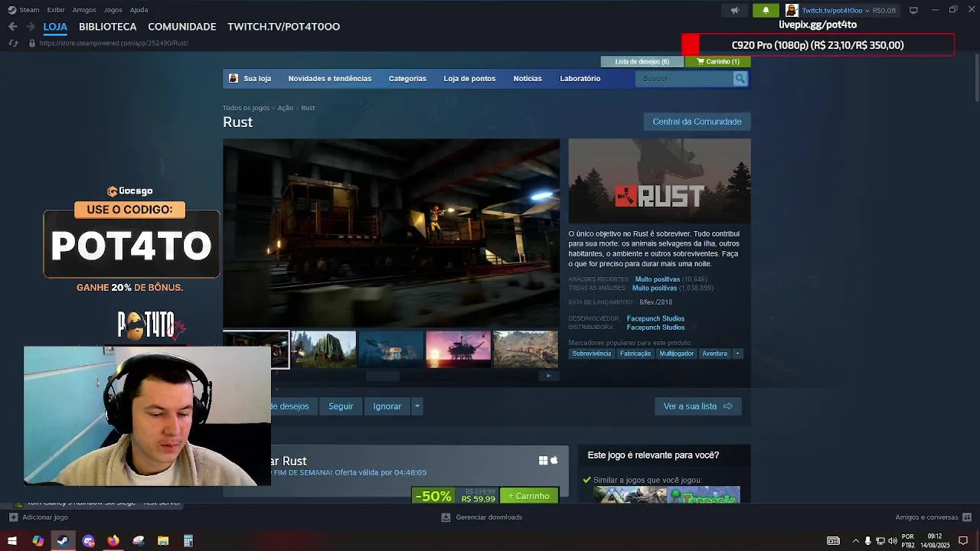980x551 pixels.
Task: Open the Jogos menu
Action: (x=113, y=10)
